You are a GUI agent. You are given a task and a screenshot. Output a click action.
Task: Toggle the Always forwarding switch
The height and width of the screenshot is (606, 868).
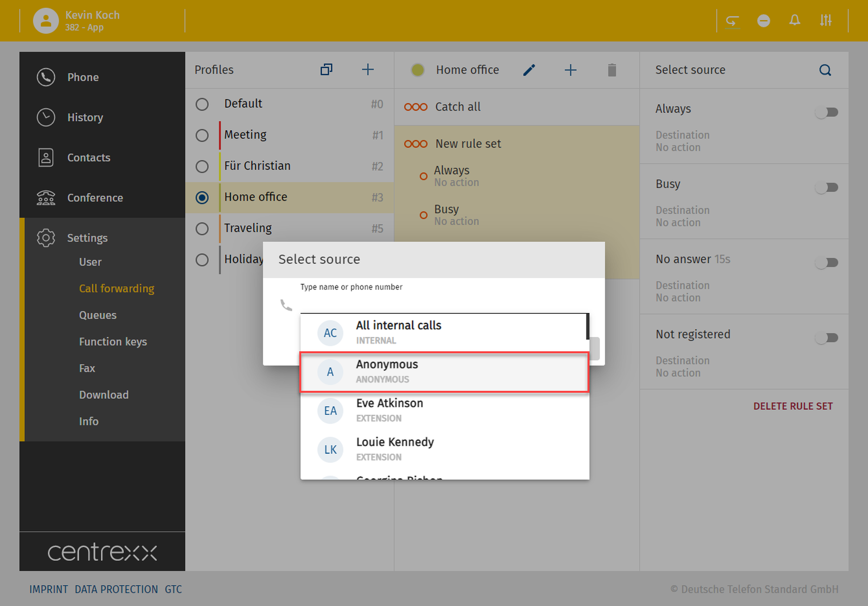coord(827,112)
